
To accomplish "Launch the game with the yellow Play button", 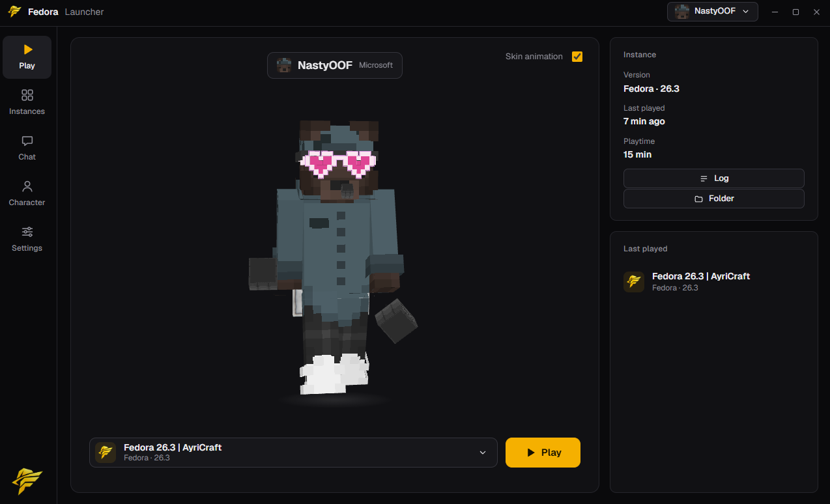I will click(543, 453).
